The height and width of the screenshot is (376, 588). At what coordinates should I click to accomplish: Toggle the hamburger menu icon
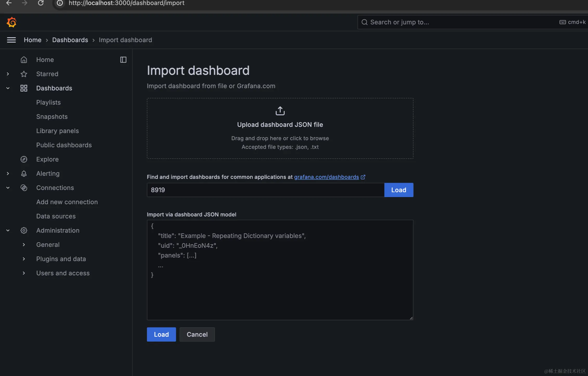point(11,40)
